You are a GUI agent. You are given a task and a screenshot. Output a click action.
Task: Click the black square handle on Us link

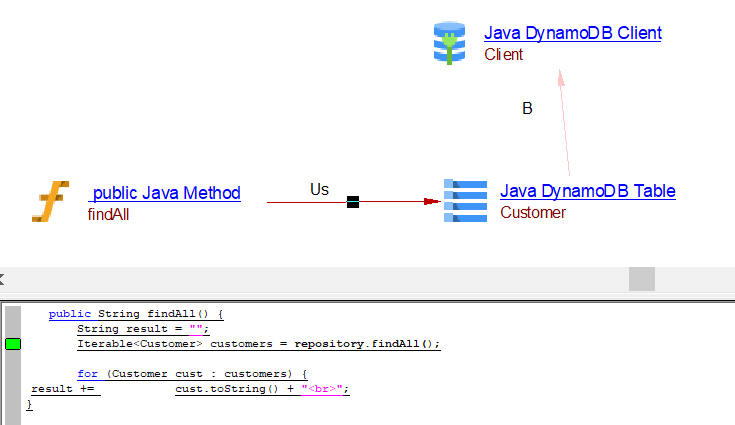[352, 202]
